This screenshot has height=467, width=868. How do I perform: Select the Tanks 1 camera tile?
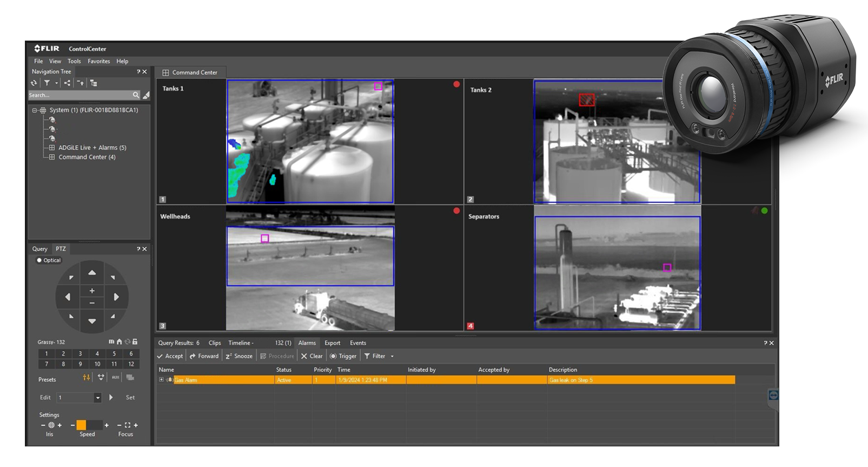click(x=310, y=142)
